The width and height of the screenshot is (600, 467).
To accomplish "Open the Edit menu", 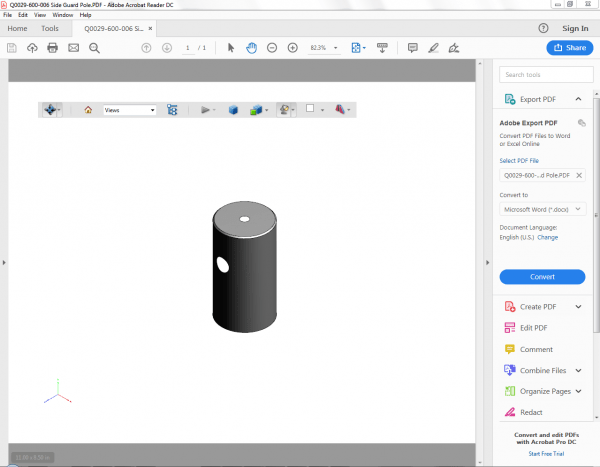I will (x=23, y=15).
